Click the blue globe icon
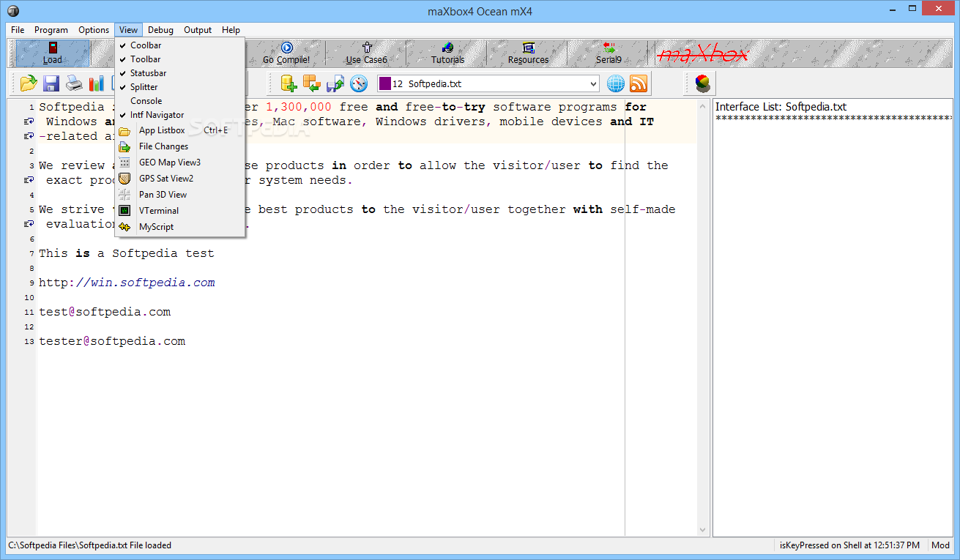Viewport: 960px width, 560px height. [x=615, y=83]
